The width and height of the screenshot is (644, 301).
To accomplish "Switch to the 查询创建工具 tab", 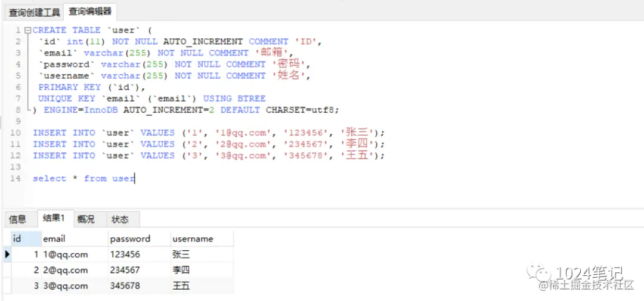I will coord(35,13).
